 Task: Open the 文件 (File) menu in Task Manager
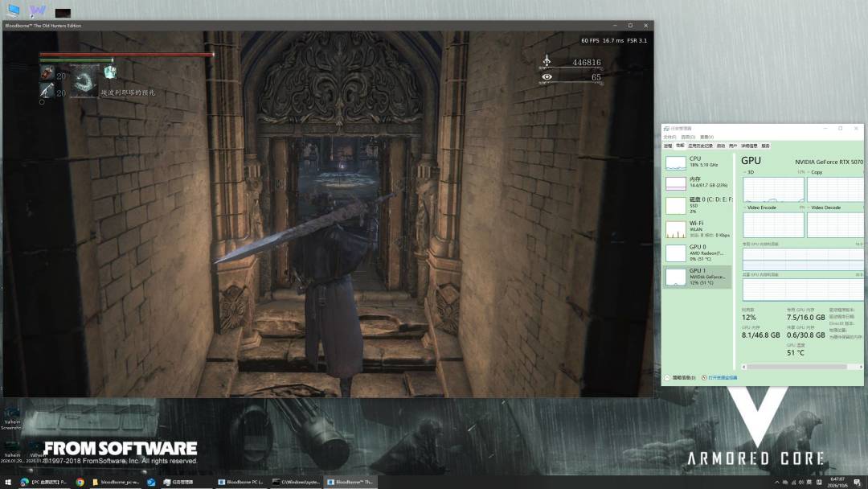[669, 138]
